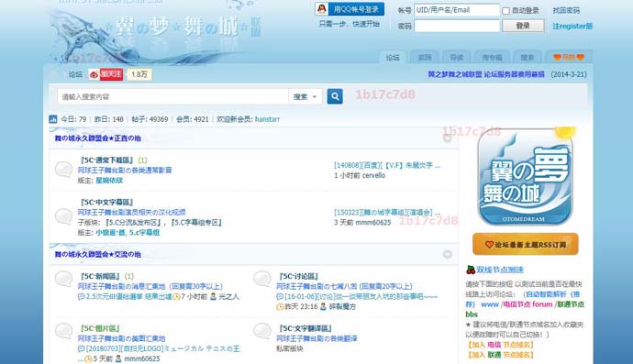This screenshot has height=364, width=633.
Task: Click the 翼の夢 舞の城 OTOMEDREAM logo image
Action: (x=526, y=177)
